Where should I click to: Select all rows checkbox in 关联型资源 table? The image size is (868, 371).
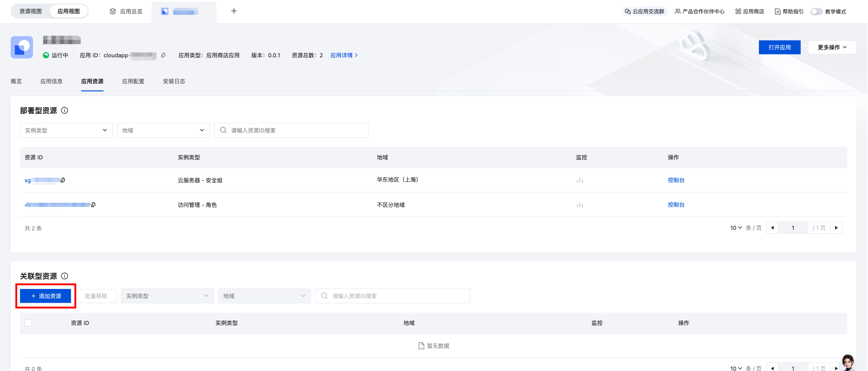pyautogui.click(x=28, y=323)
